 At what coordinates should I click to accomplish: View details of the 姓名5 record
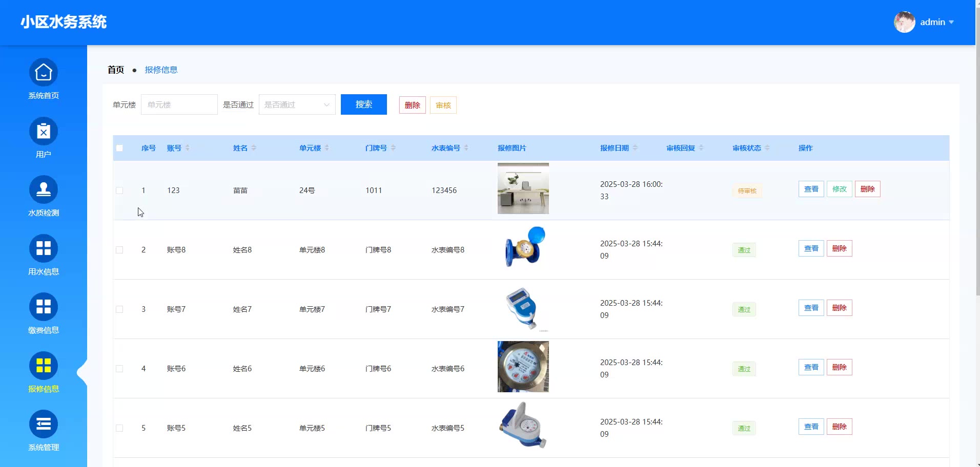coord(811,427)
